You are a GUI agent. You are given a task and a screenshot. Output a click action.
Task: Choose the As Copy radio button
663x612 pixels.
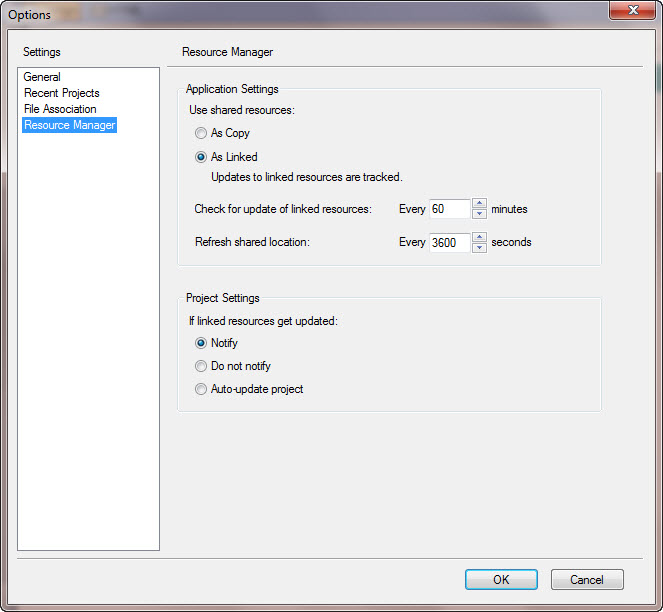(x=202, y=133)
